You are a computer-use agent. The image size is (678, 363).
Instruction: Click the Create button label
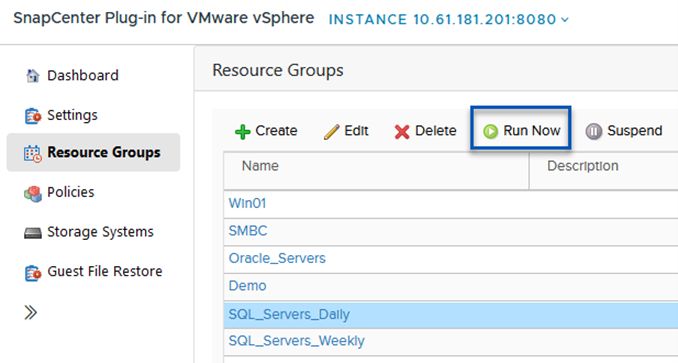click(276, 131)
